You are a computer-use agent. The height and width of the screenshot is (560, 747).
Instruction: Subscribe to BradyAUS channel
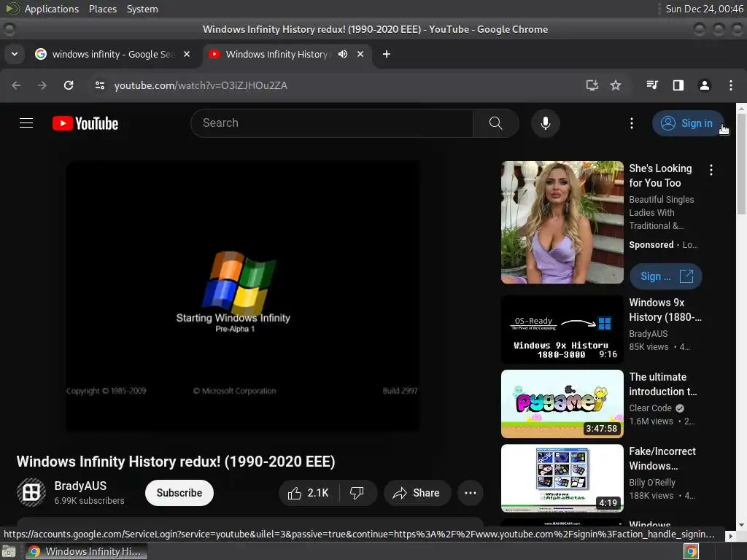(x=179, y=493)
